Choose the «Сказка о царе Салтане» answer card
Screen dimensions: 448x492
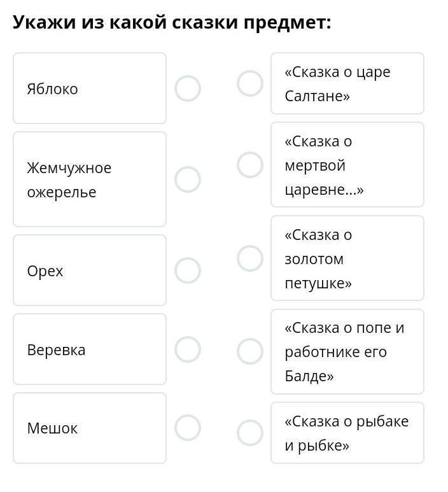pyautogui.click(x=347, y=83)
